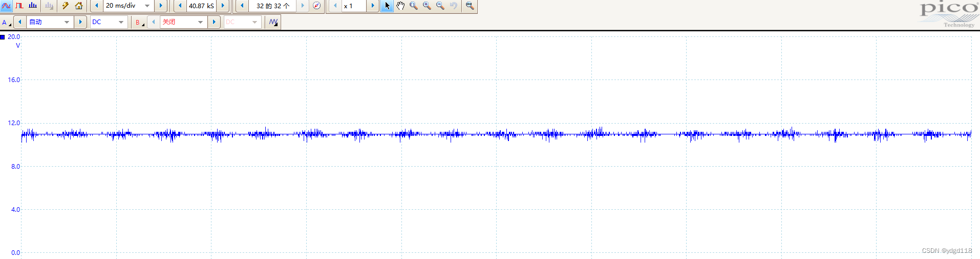
Task: Open Channel A range dropdown
Action: tap(50, 22)
